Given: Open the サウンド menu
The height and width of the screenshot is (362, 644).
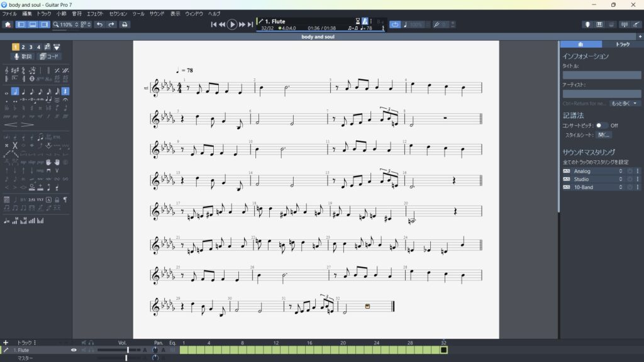Looking at the screenshot, I should click(x=157, y=14).
